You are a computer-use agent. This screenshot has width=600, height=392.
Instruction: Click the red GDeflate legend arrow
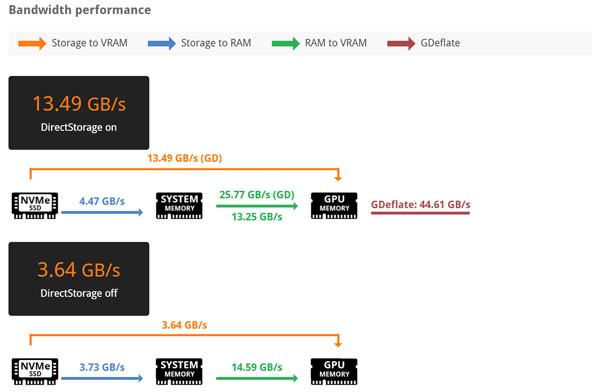[x=401, y=43]
